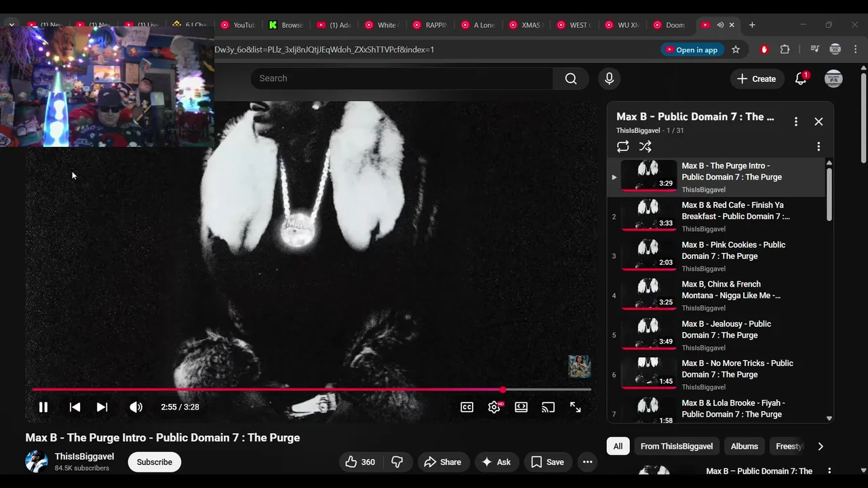Play Pink Cookies playlist item
Screen dimensions: 868x488
[x=716, y=256]
